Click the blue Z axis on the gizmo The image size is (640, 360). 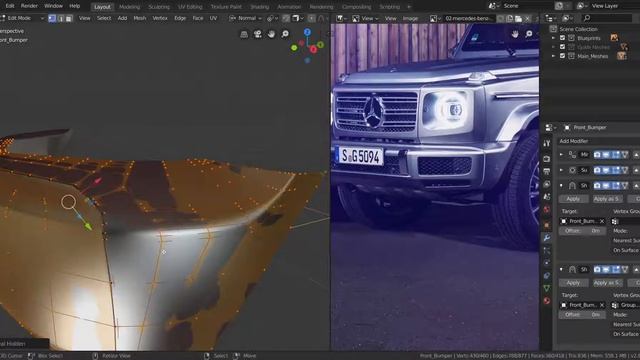coord(307,32)
